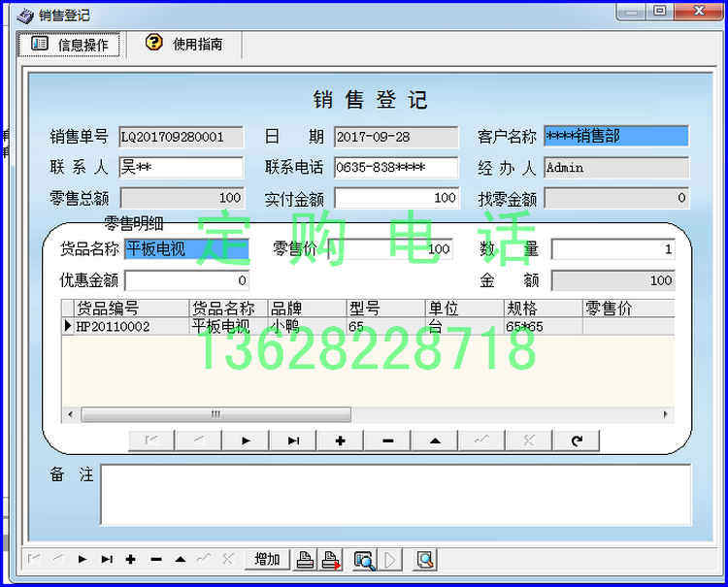This screenshot has width=728, height=587.
Task: Click the 单位 column header
Action: (x=465, y=309)
